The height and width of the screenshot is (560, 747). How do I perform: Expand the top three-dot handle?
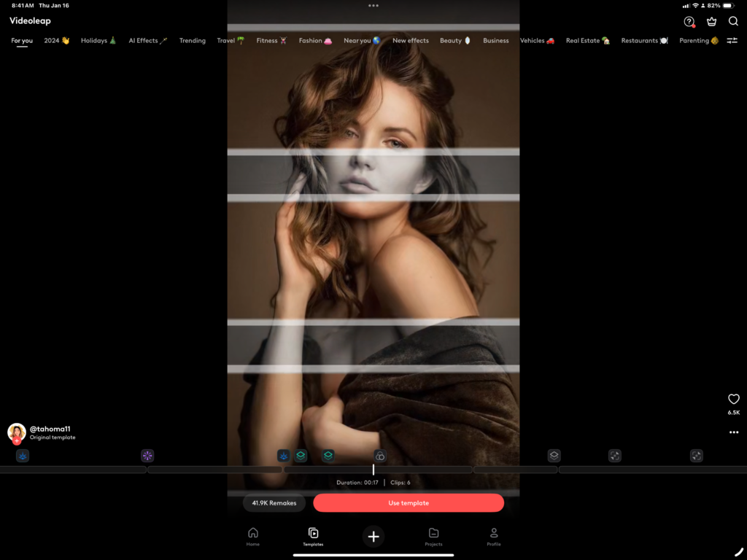373,6
